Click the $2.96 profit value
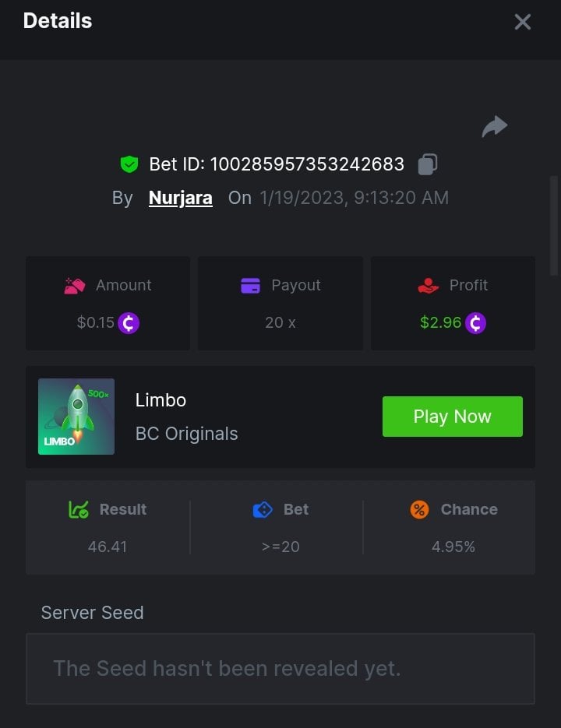The image size is (561, 728). [440, 322]
